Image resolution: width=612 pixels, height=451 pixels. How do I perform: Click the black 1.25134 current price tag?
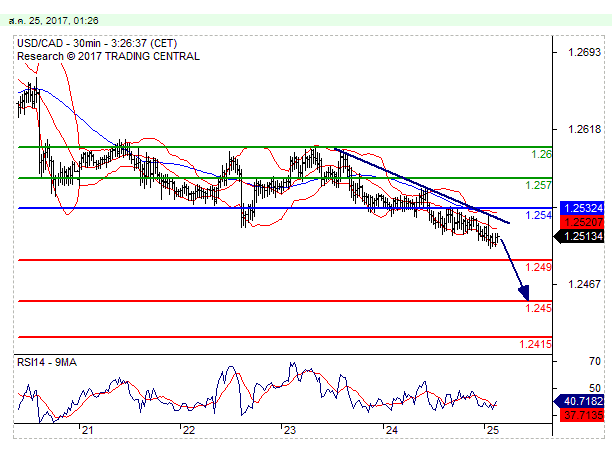[579, 236]
